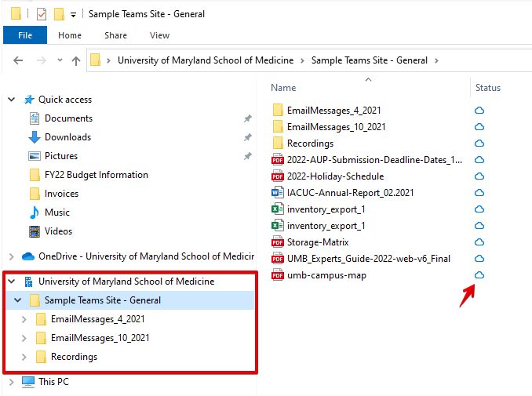Viewport: 532px width, 396px height.
Task: Open the Storage-Matrix PDF icon
Action: tap(276, 242)
